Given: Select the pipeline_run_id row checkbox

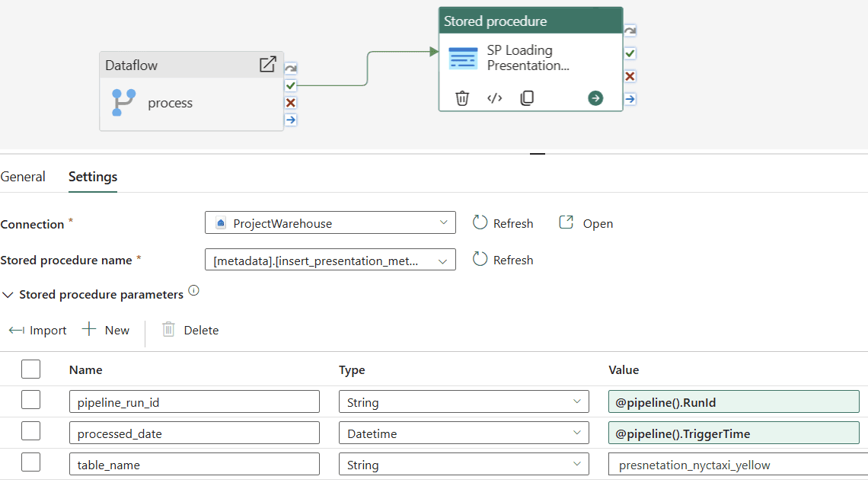Looking at the screenshot, I should [x=31, y=400].
